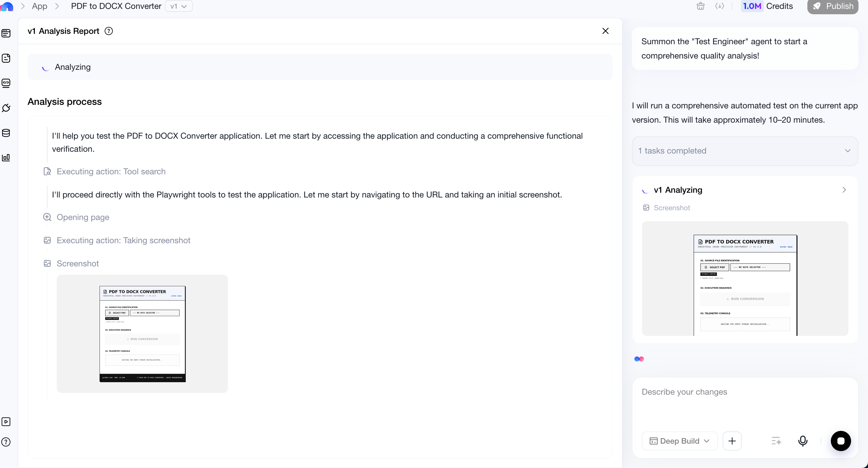Open the analytics chart sidebar icon
This screenshot has height=468, width=868.
coord(6,157)
